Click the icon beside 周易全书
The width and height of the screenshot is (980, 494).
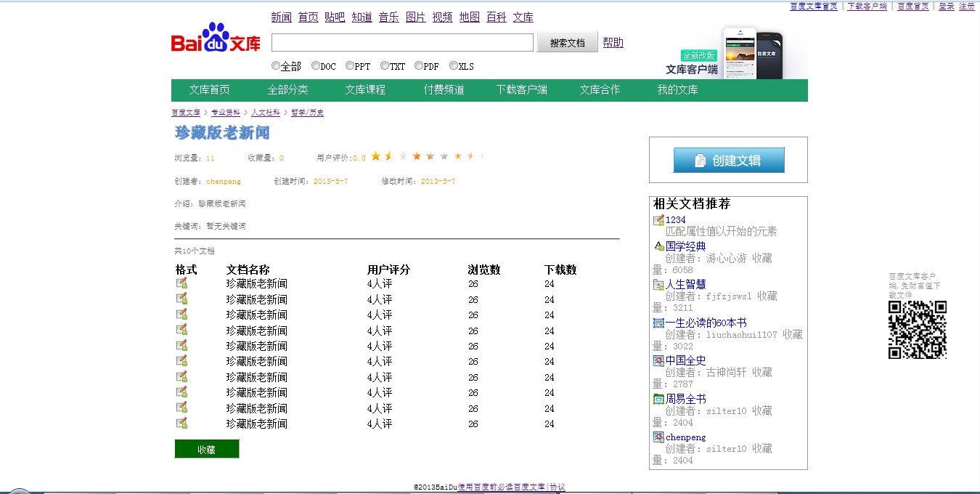658,399
